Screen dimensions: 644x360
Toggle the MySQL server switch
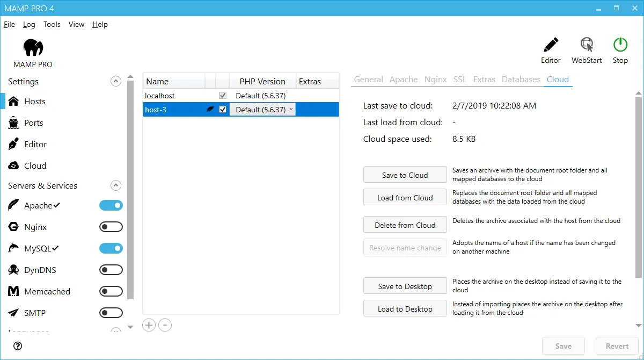tap(111, 248)
